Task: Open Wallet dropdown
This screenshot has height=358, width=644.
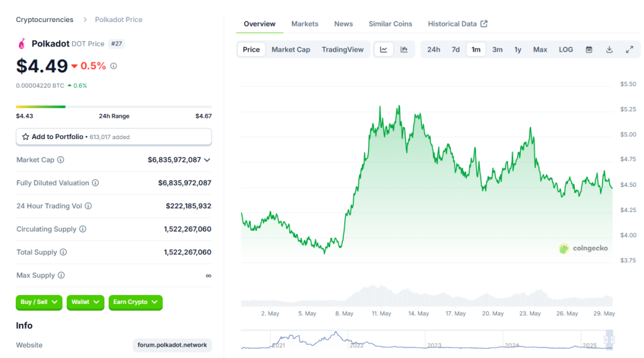Action: pyautogui.click(x=86, y=302)
